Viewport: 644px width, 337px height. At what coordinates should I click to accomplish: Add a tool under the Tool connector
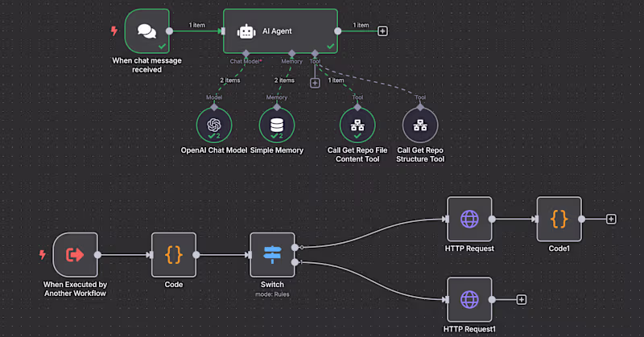(x=315, y=83)
